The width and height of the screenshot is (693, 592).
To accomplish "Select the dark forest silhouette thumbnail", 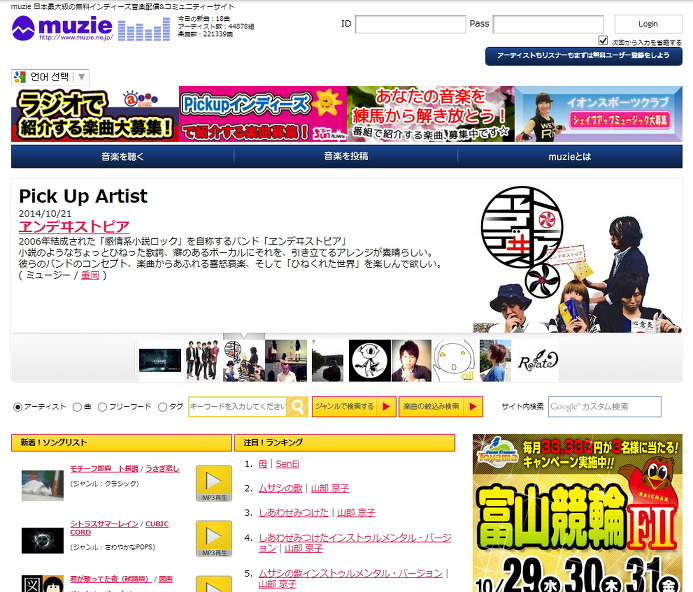I will coord(327,361).
